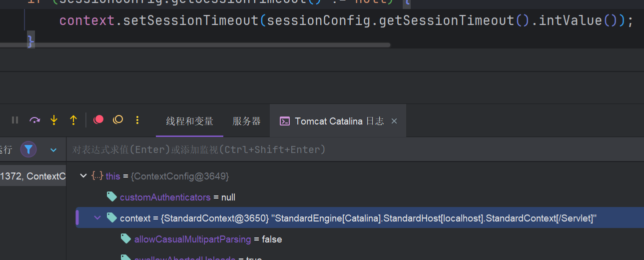
Task: Click the Pause Program icon
Action: [15, 120]
